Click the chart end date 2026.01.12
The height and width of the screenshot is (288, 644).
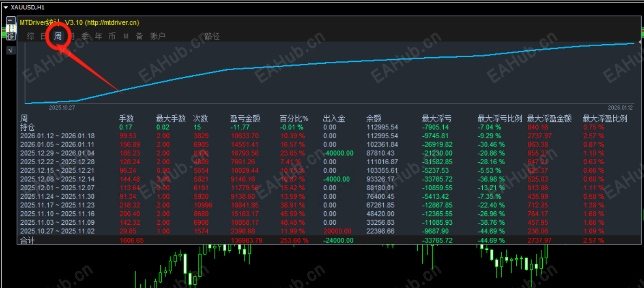tap(621, 107)
